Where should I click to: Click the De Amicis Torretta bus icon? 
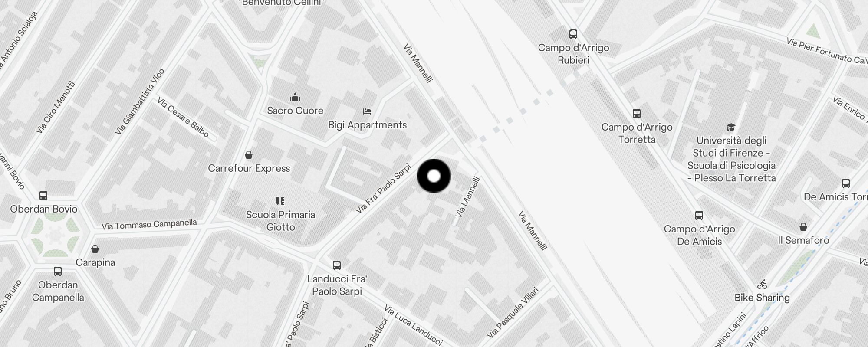point(846,183)
